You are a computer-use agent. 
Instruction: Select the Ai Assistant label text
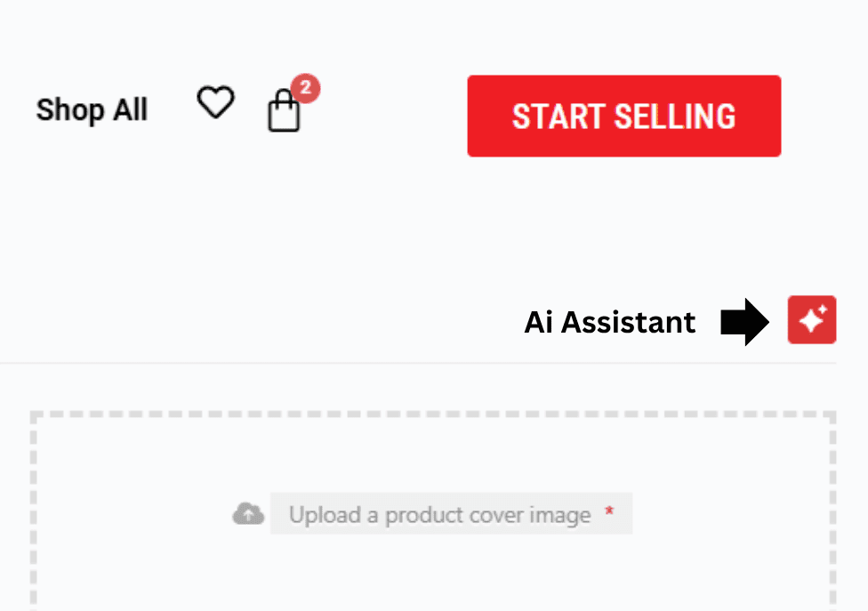pyautogui.click(x=609, y=322)
